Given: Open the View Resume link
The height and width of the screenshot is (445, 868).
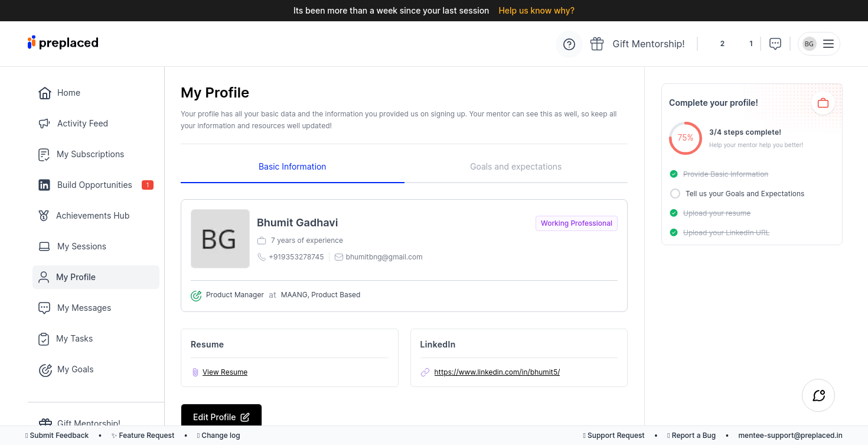Looking at the screenshot, I should [x=225, y=372].
